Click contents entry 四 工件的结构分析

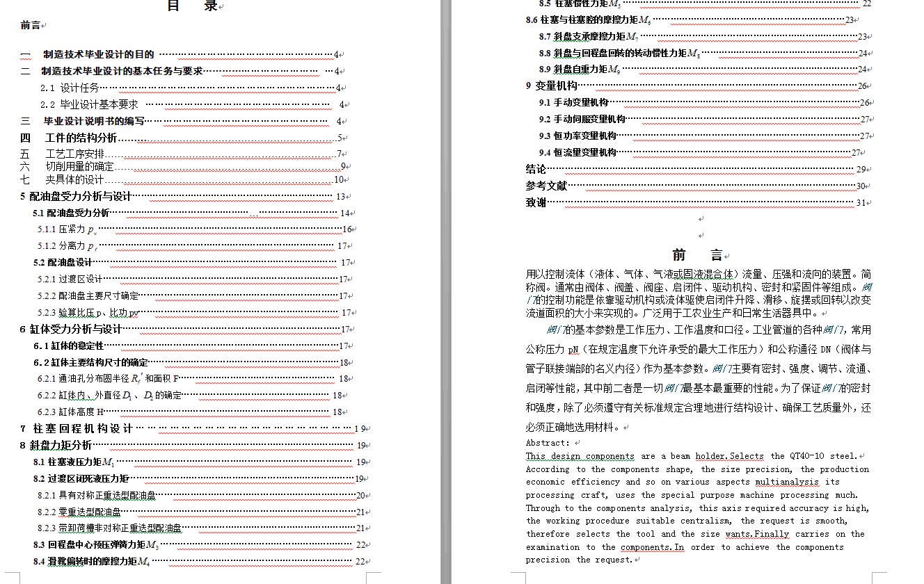[182, 138]
